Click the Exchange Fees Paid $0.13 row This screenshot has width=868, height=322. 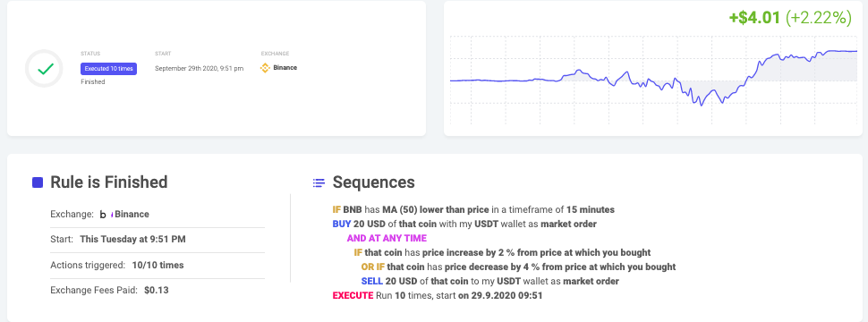157,290
